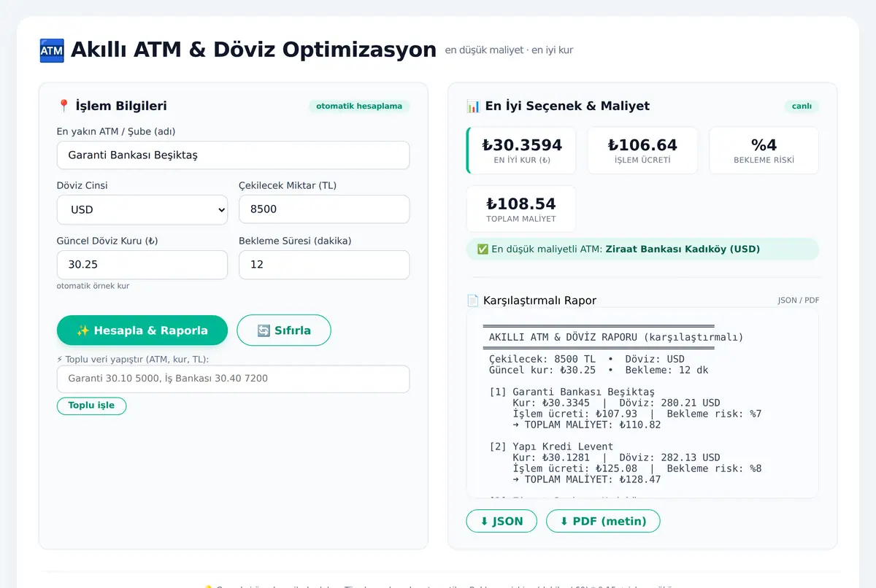Screen dimensions: 876x588
Task: Select the Bekleme Süresi (dakika) field
Action: [324, 265]
